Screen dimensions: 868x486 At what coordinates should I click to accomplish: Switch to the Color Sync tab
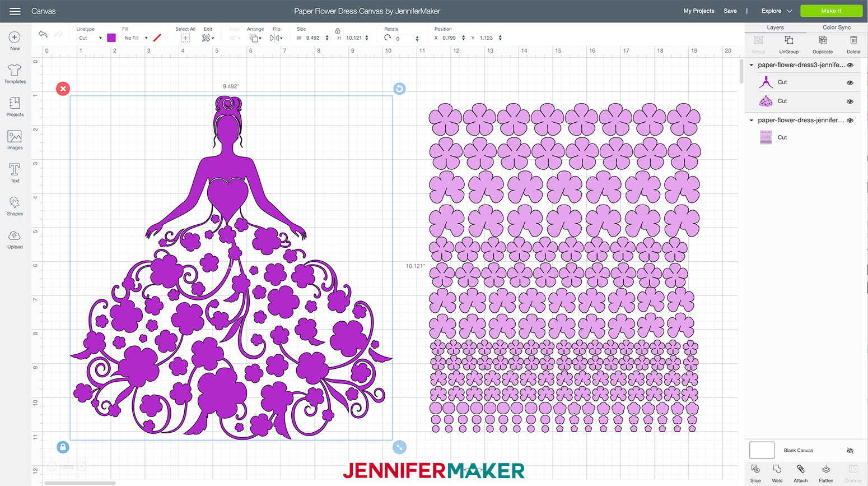click(x=837, y=27)
